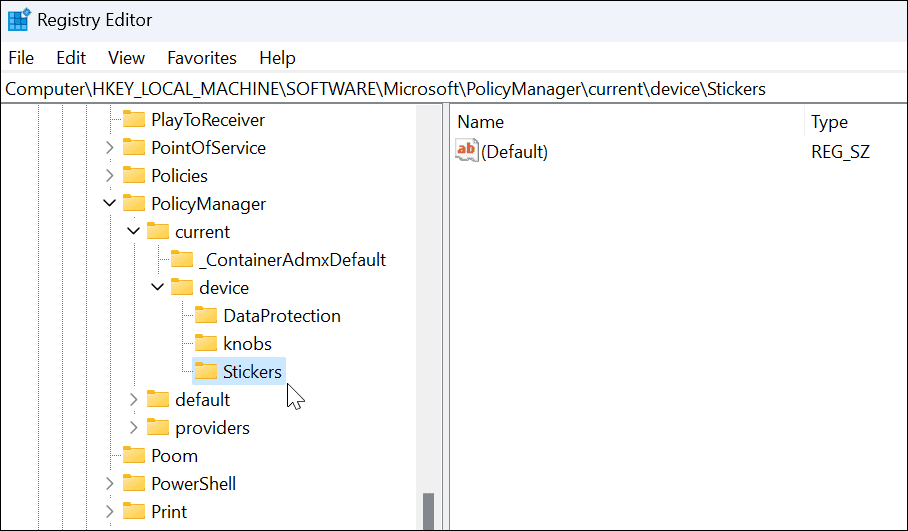The image size is (908, 531).
Task: Open the Favorites menu
Action: click(x=202, y=58)
